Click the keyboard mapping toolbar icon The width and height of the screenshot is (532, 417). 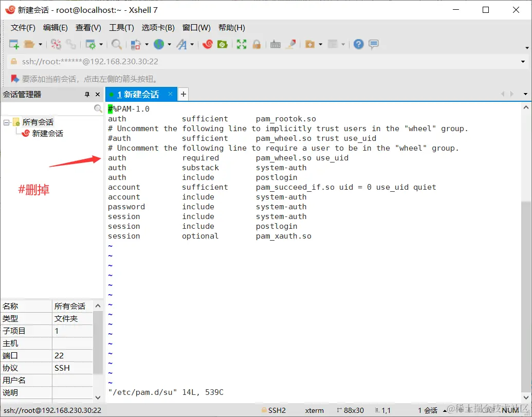coord(275,44)
